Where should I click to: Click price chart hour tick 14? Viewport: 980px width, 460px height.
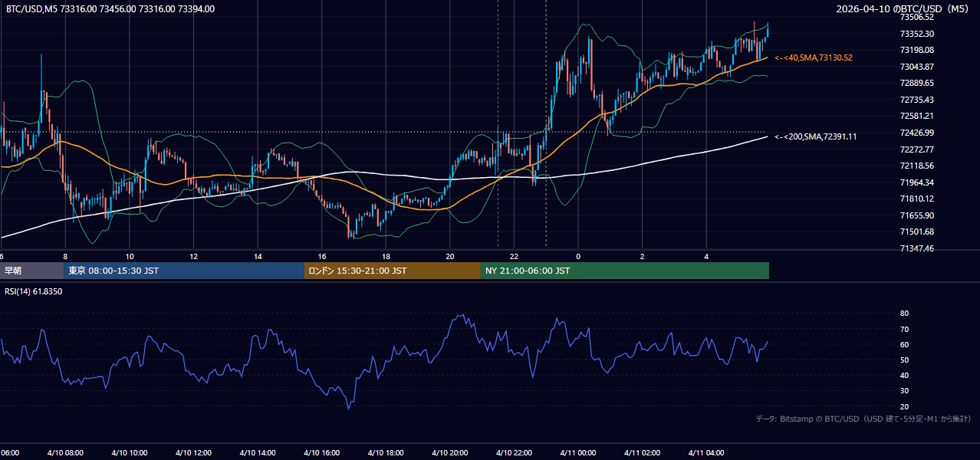[x=258, y=257]
